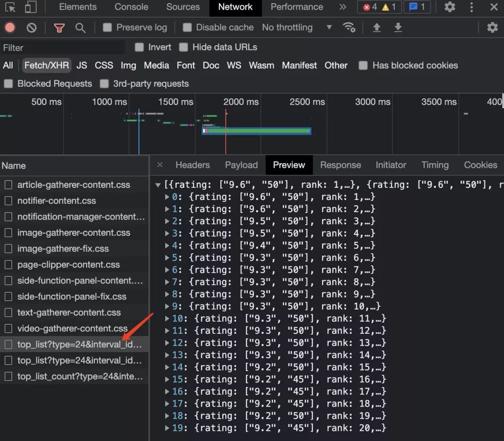Switch to the Elements tab

[78, 7]
